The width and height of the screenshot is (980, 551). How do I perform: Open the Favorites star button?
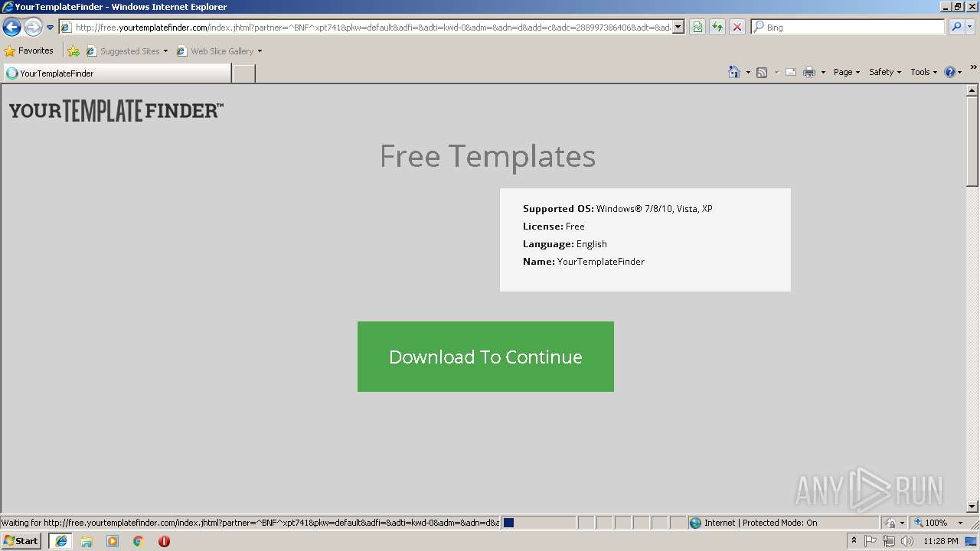tap(29, 51)
